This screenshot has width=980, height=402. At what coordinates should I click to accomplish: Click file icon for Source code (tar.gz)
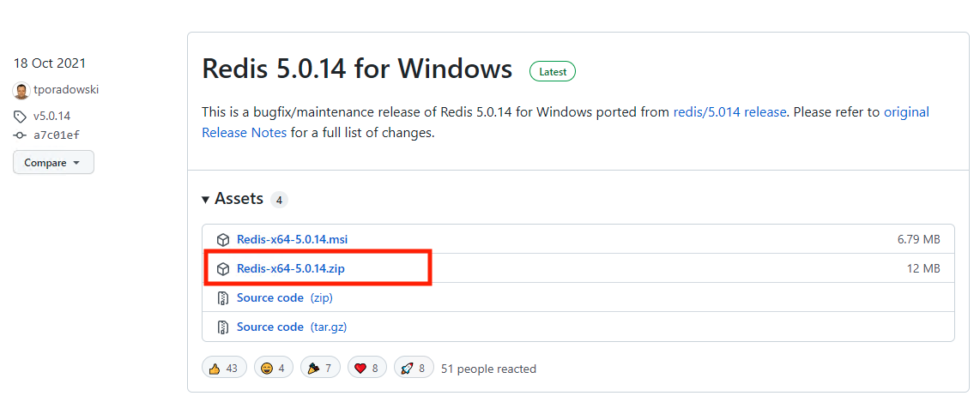click(x=222, y=327)
